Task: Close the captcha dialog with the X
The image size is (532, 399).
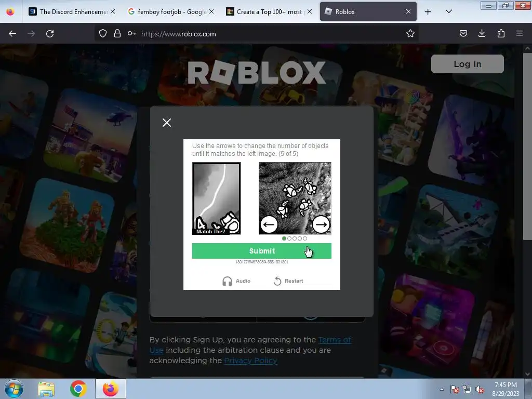Action: (x=167, y=123)
